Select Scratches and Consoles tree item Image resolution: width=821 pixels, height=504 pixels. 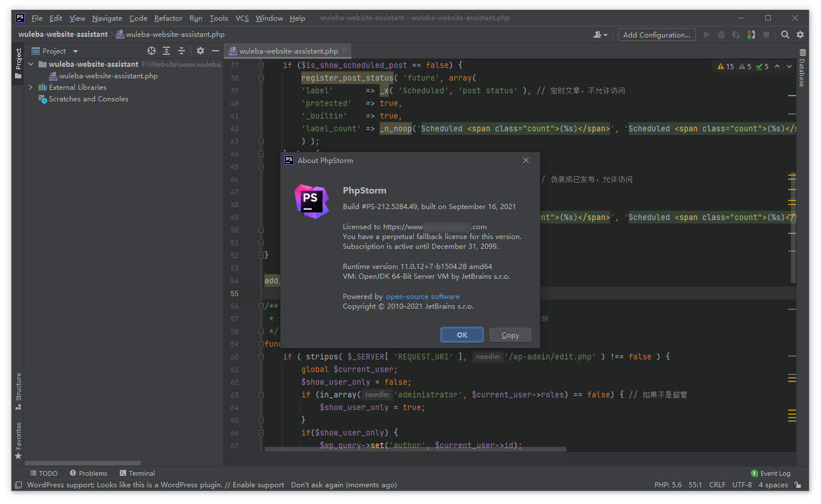point(88,98)
